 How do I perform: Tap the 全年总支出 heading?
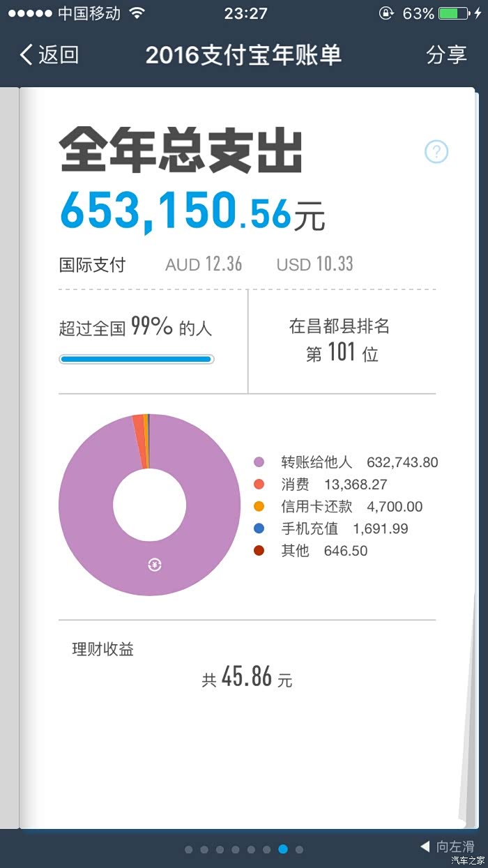pos(181,151)
